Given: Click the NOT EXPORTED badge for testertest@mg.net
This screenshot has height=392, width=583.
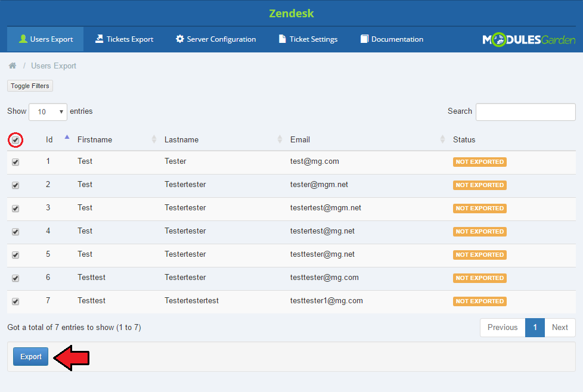Looking at the screenshot, I should click(x=480, y=232).
